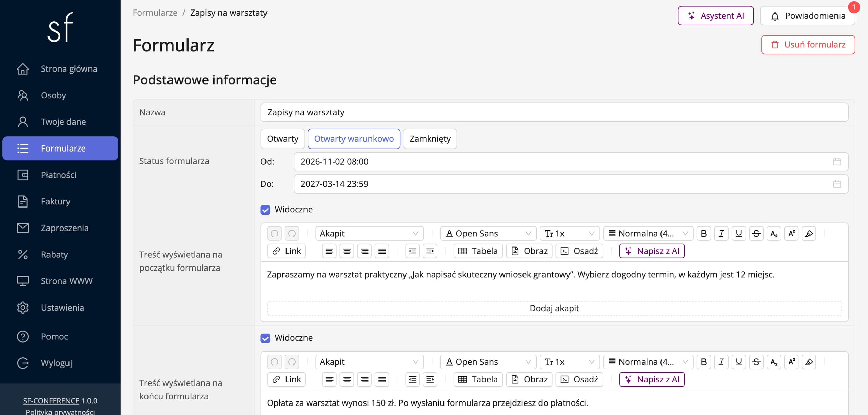This screenshot has height=415, width=868.
Task: Click the Usuń formularz button
Action: click(x=808, y=44)
